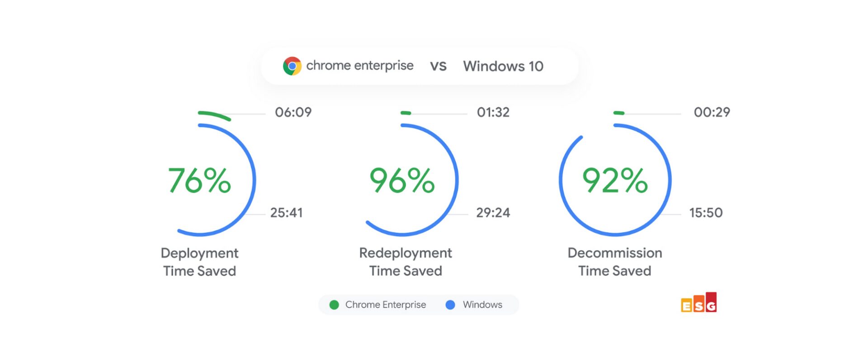This screenshot has height=362, width=868.
Task: Click the Chrome logo icon
Action: pyautogui.click(x=292, y=66)
